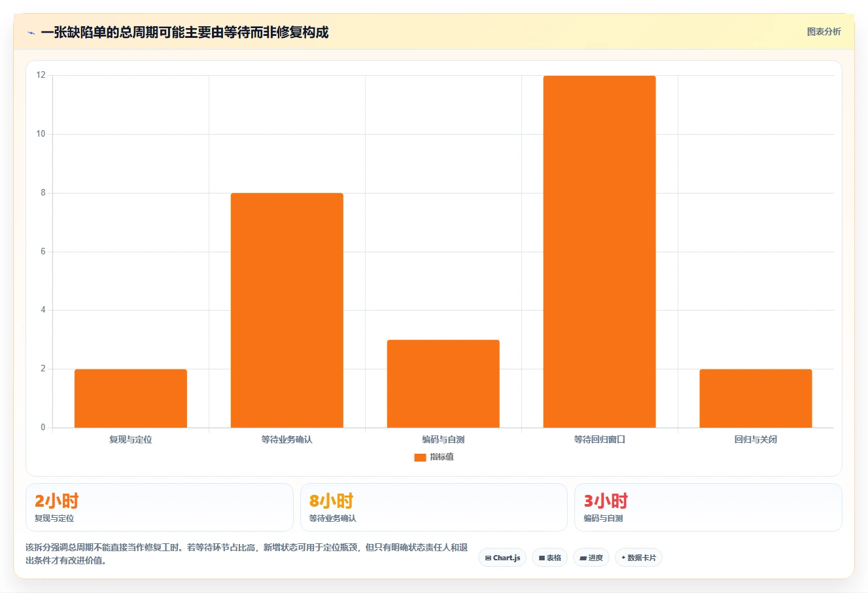Screen dimensions: 868x593
Task: Click the 等待回归窗口 bar in the chart
Action: [x=600, y=252]
